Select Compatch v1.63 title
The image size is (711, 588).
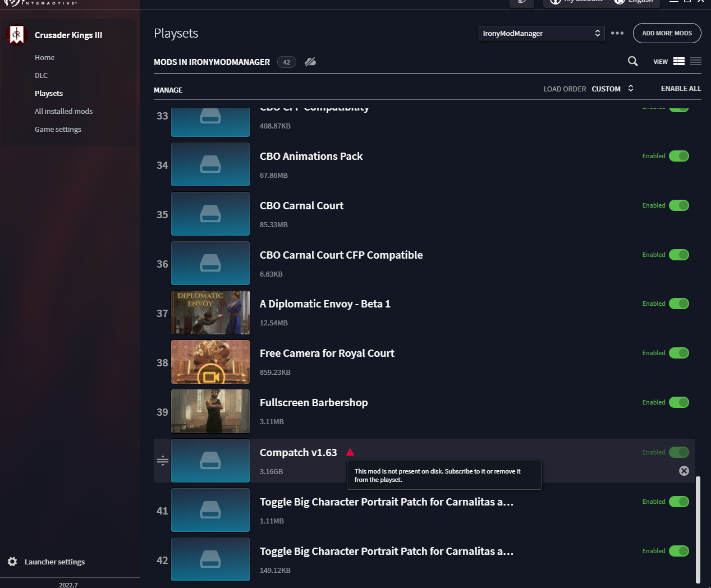tap(298, 452)
